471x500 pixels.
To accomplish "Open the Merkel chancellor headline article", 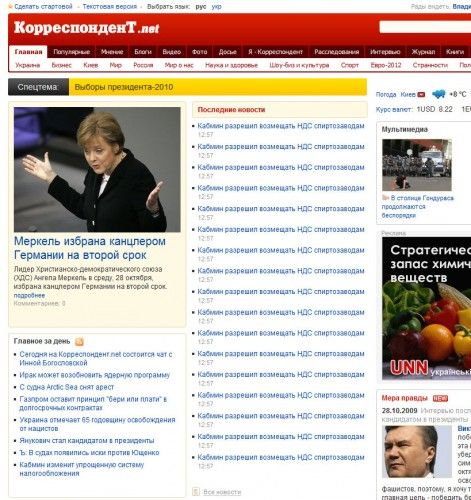I will click(x=90, y=248).
